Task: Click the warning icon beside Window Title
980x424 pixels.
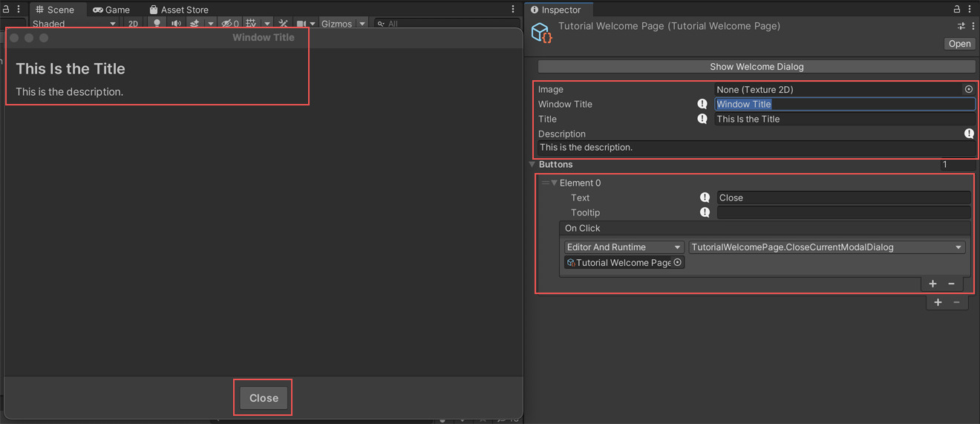Action: tap(702, 104)
